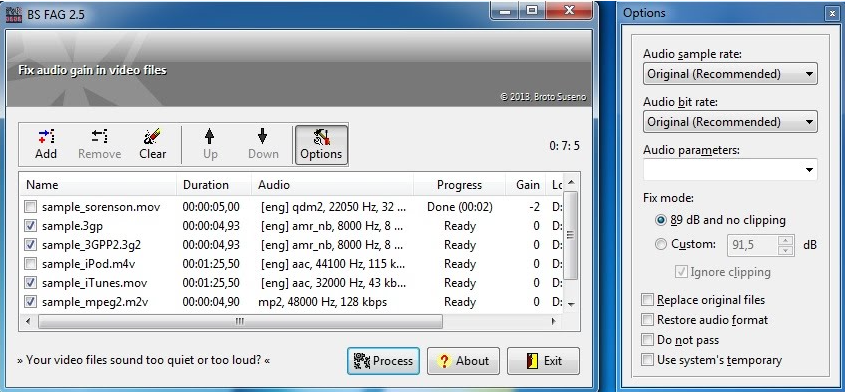The height and width of the screenshot is (392, 845).
Task: Close the Options panel
Action: click(833, 13)
